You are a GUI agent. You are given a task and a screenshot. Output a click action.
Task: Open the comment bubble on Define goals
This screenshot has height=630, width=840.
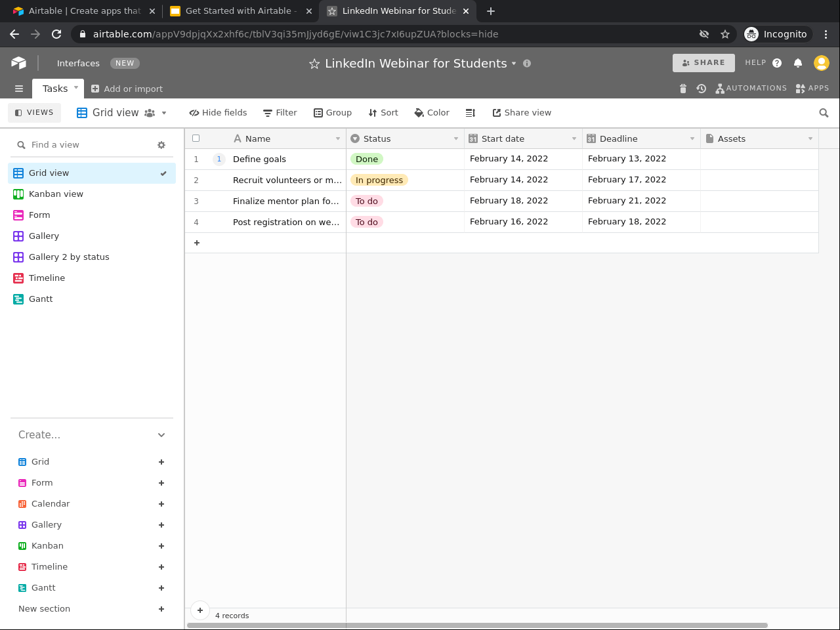coord(219,159)
